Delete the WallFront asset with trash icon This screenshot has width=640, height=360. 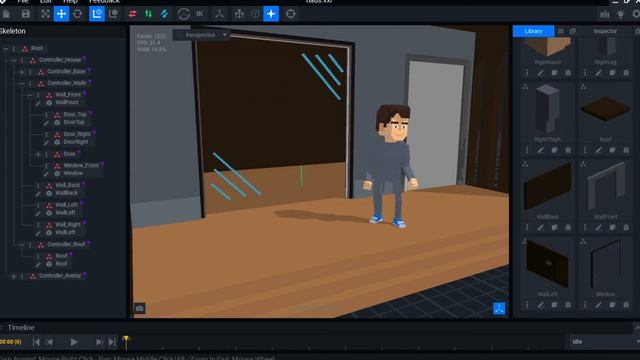click(x=626, y=227)
